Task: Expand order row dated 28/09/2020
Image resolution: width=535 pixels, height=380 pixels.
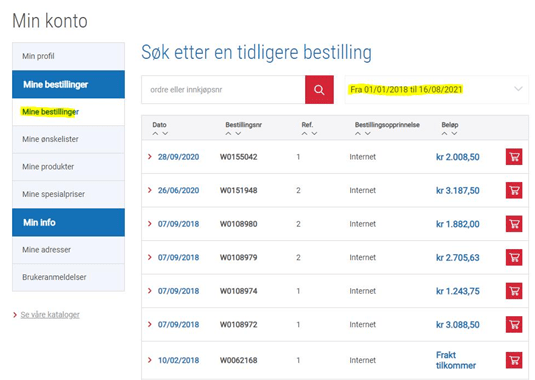Action: [149, 157]
